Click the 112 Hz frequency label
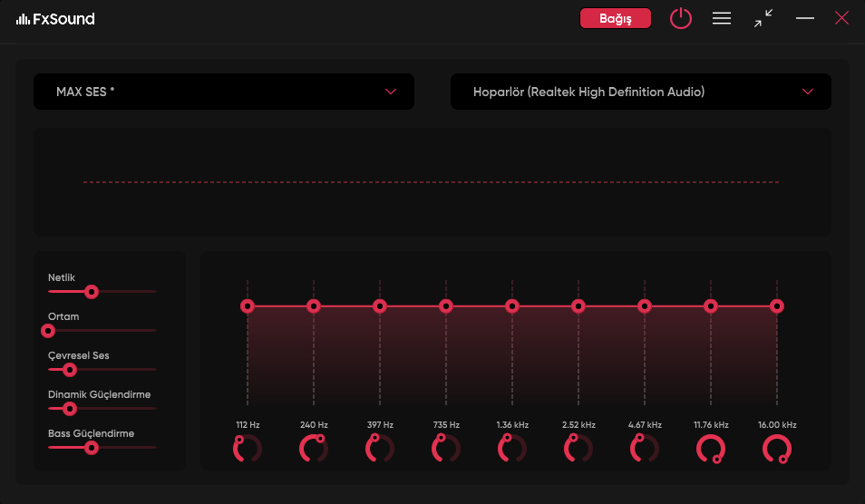 (x=248, y=424)
